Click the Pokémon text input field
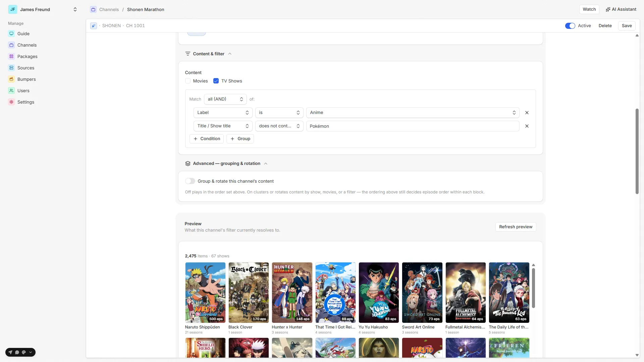Screen dimensions: 644x362 [x=413, y=126]
